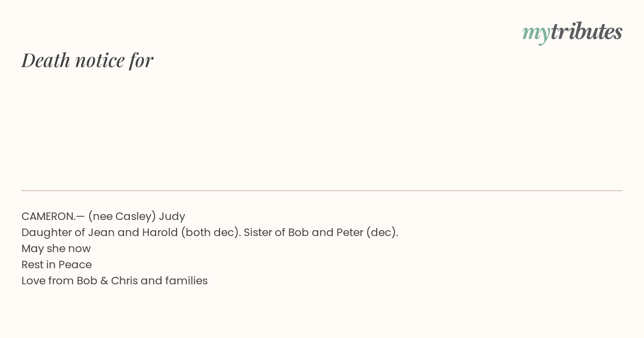
Task: Click the word 'Peace'
Action: (x=75, y=264)
